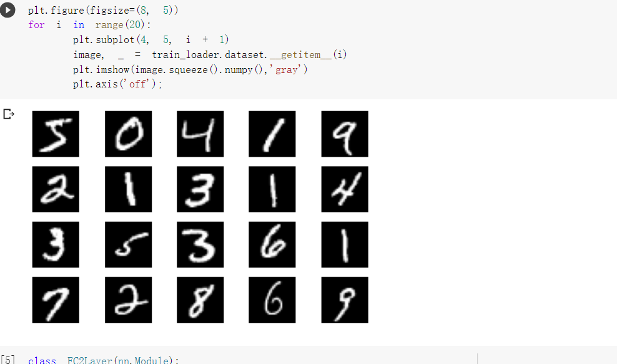Click the small 5 image in third row
Viewport: 617px width, 364px height.
click(x=128, y=245)
